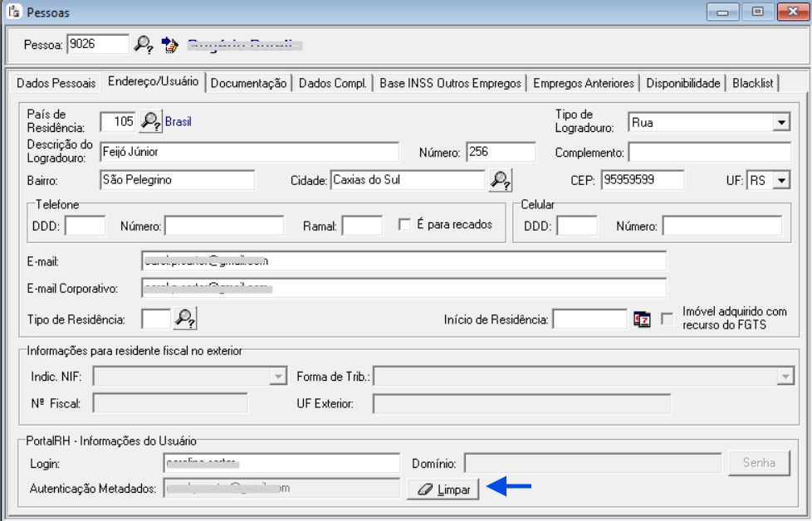Expand the Indic. NIF dropdown
The width and height of the screenshot is (812, 521).
point(278,377)
